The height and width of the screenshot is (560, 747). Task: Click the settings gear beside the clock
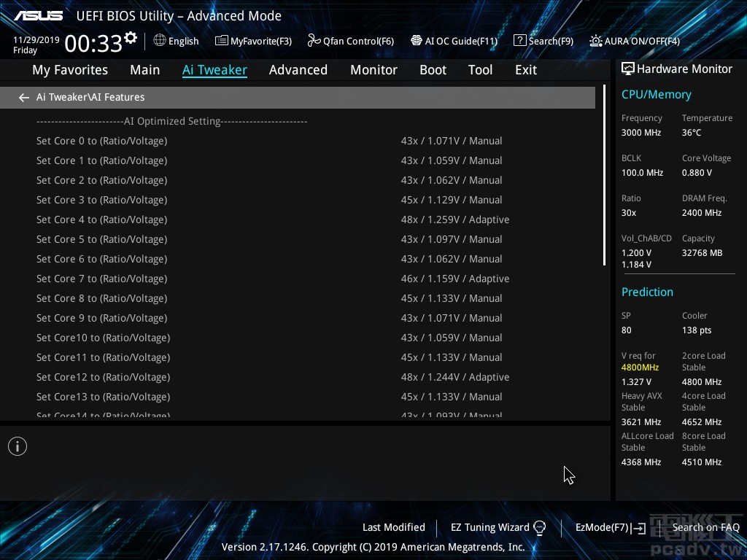pos(131,38)
